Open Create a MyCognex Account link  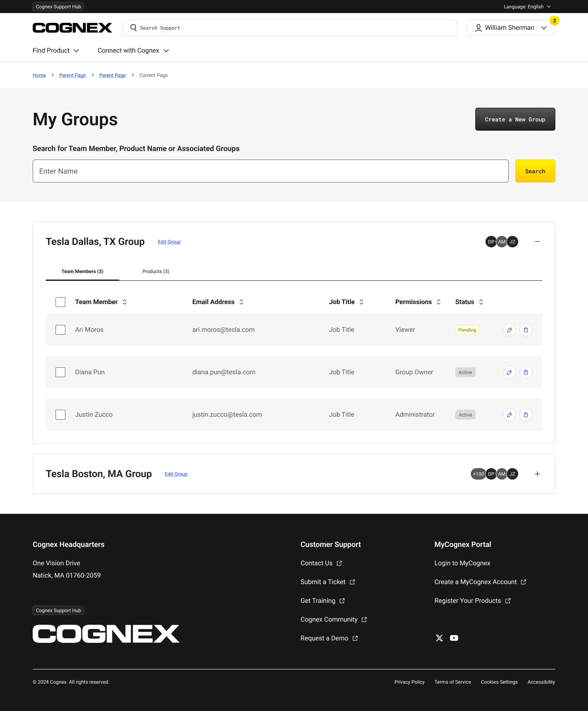(480, 582)
